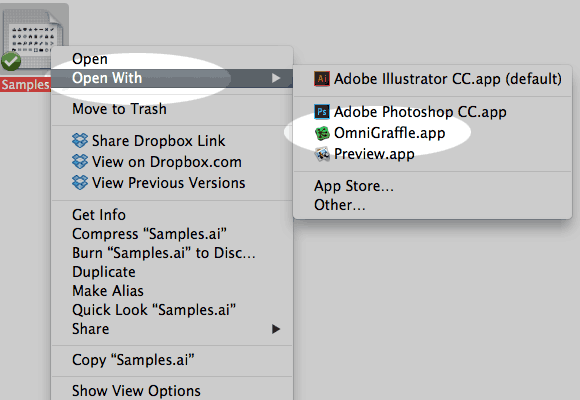Click the Adobe Illustrator CC app icon
580x400 pixels.
(322, 78)
